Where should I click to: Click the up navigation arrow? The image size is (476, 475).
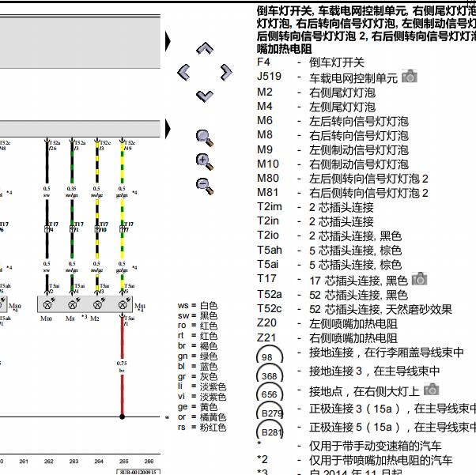205,48
